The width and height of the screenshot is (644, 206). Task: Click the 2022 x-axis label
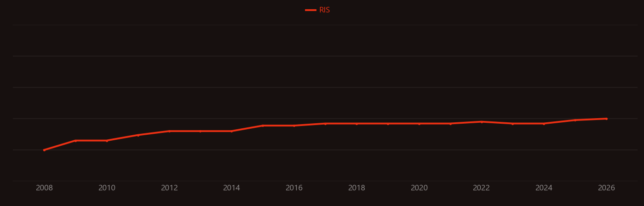481,188
